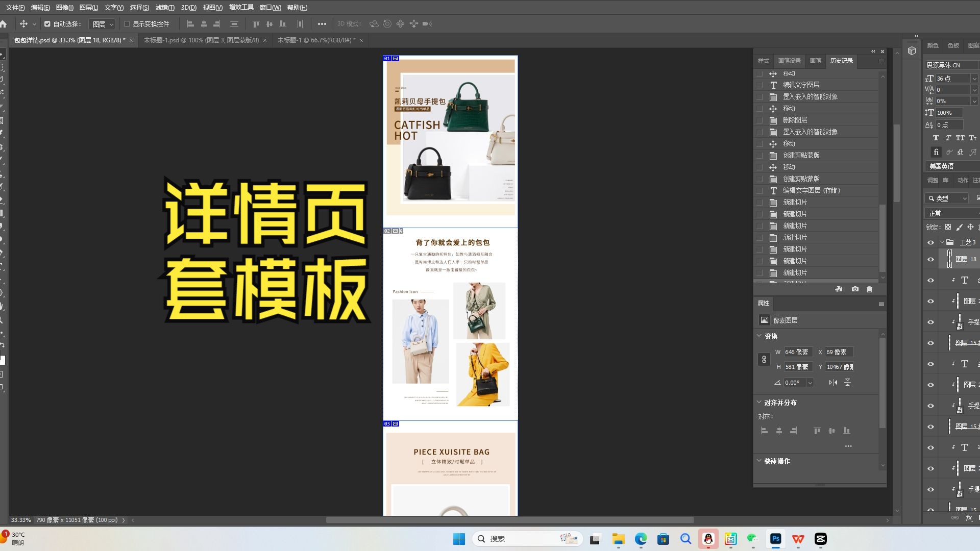Set history brush source for 编辑文字图层 state
The image size is (980, 551).
tap(759, 85)
